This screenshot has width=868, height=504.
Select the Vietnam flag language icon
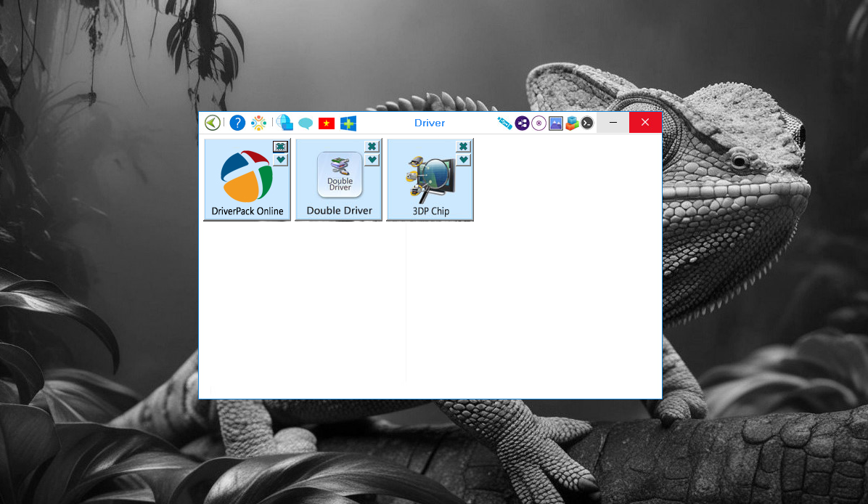click(x=327, y=123)
